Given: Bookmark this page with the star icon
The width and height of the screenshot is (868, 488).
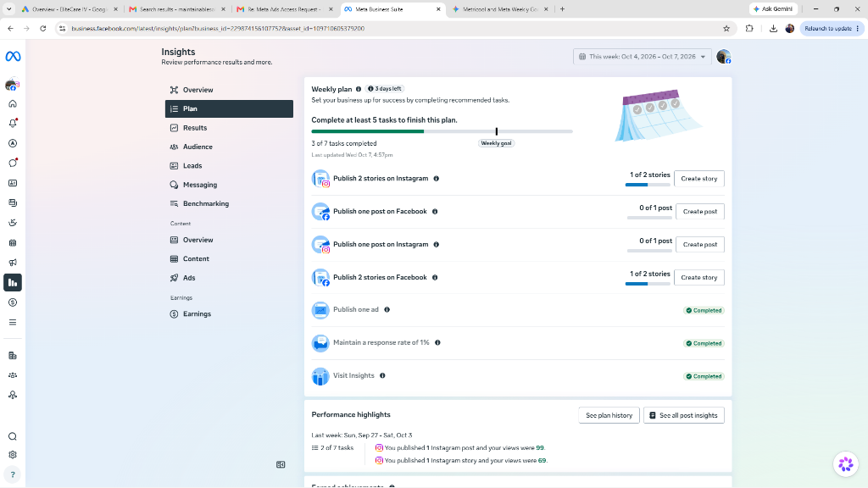Looking at the screenshot, I should [x=726, y=28].
